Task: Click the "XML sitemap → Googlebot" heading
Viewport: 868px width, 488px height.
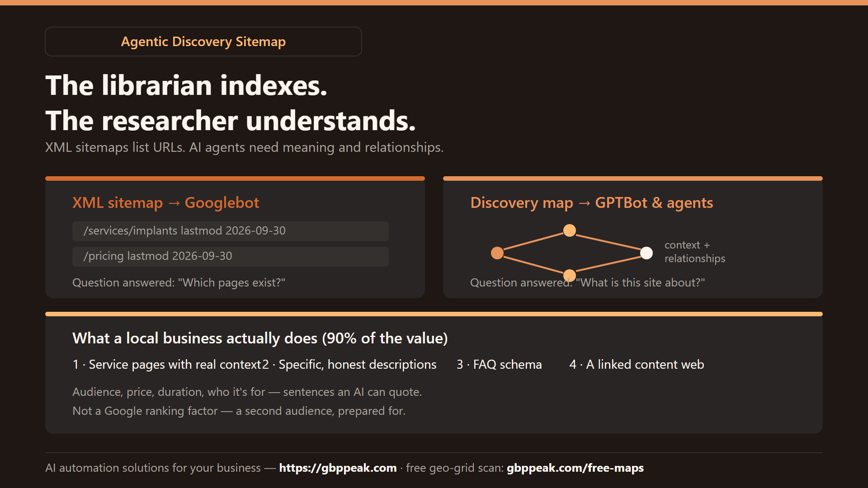Action: [x=166, y=202]
